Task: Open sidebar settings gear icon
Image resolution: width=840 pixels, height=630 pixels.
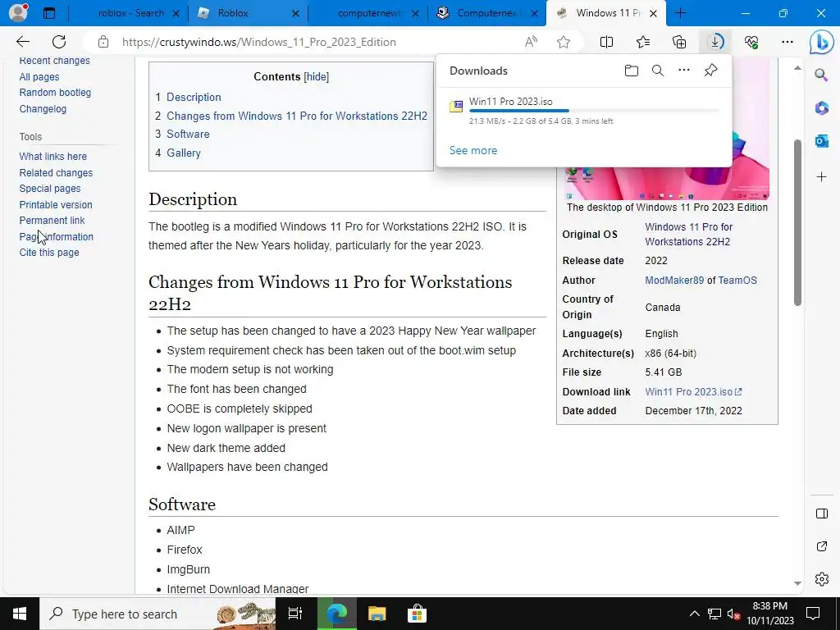Action: (x=821, y=579)
